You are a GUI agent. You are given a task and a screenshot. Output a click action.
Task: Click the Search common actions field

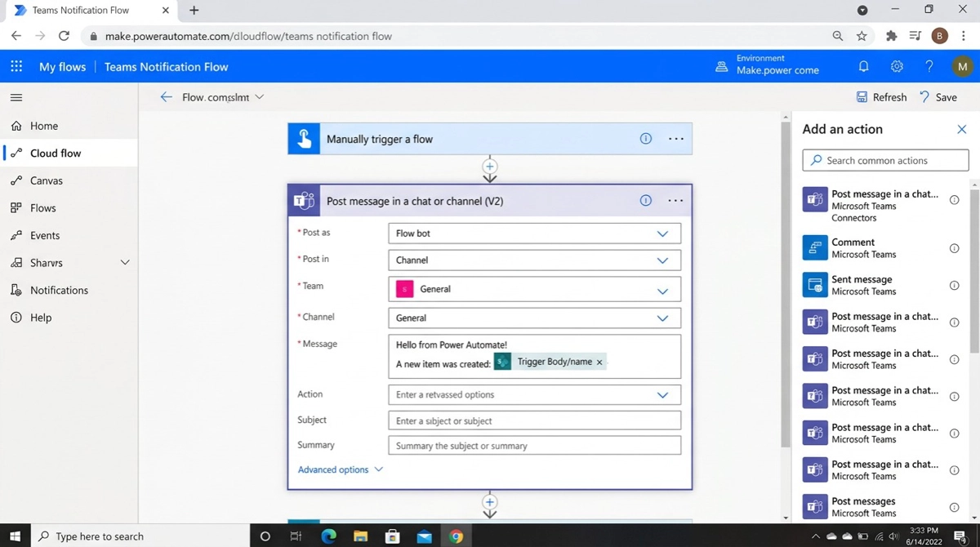(x=885, y=161)
